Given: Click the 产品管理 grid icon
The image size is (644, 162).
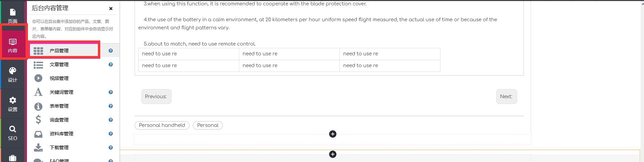Looking at the screenshot, I should 38,51.
